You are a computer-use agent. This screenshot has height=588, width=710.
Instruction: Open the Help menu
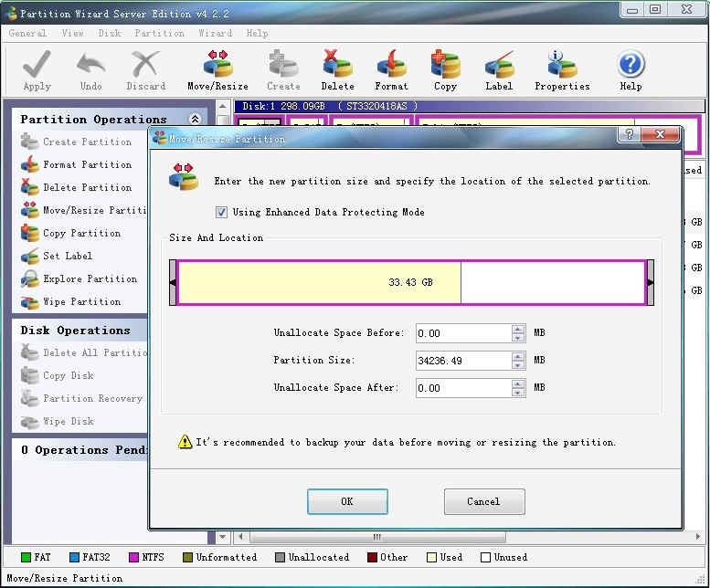257,33
